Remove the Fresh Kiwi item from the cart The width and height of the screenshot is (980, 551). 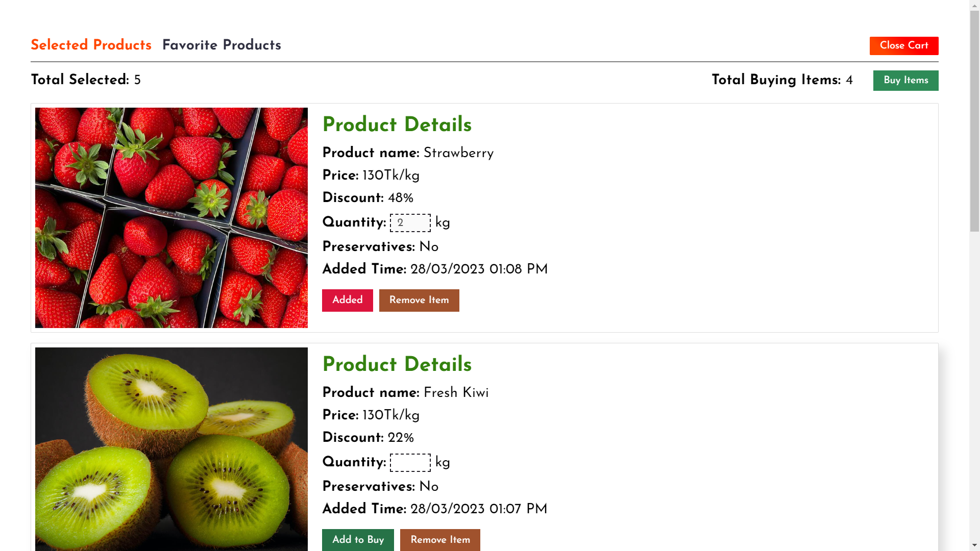tap(439, 540)
